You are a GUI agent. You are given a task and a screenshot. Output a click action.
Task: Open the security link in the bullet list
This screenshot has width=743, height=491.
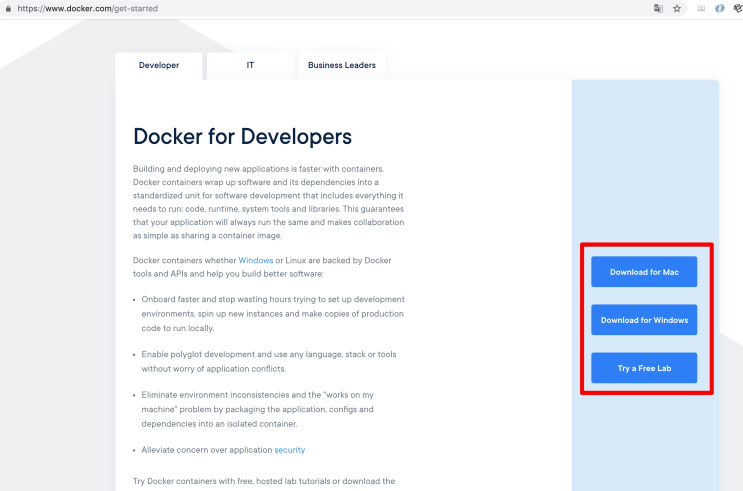click(290, 450)
